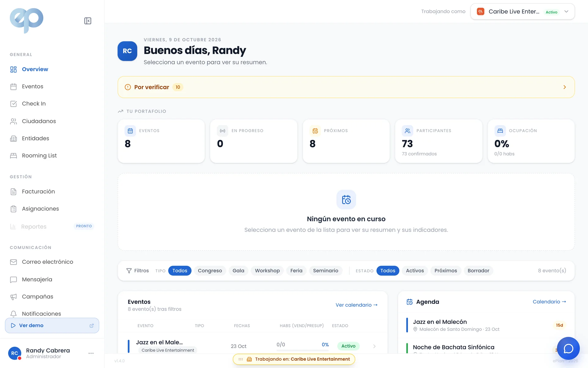Select the Feria type filter chip

pos(296,270)
